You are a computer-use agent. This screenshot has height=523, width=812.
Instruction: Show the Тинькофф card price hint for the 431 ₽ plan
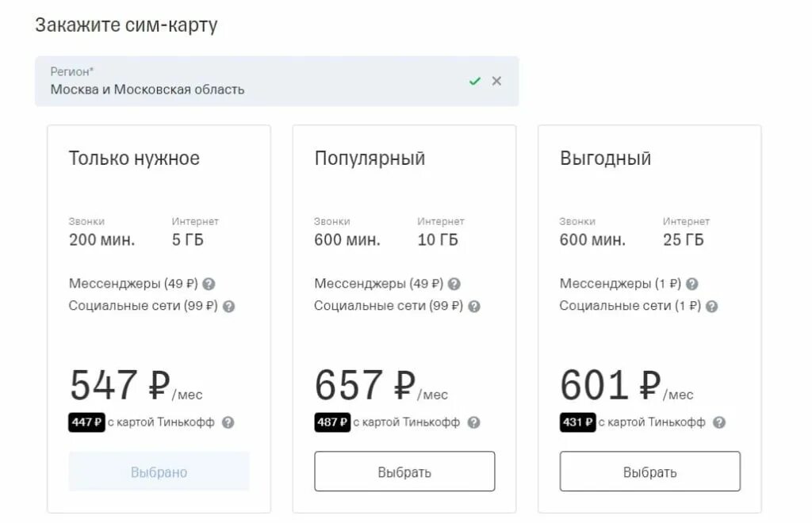[x=718, y=422]
